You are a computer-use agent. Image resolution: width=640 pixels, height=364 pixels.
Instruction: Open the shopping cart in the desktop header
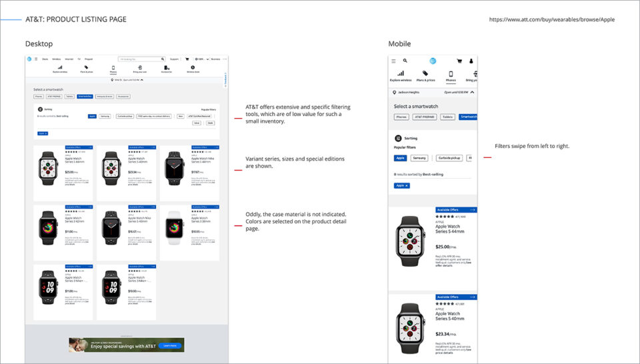pos(187,59)
